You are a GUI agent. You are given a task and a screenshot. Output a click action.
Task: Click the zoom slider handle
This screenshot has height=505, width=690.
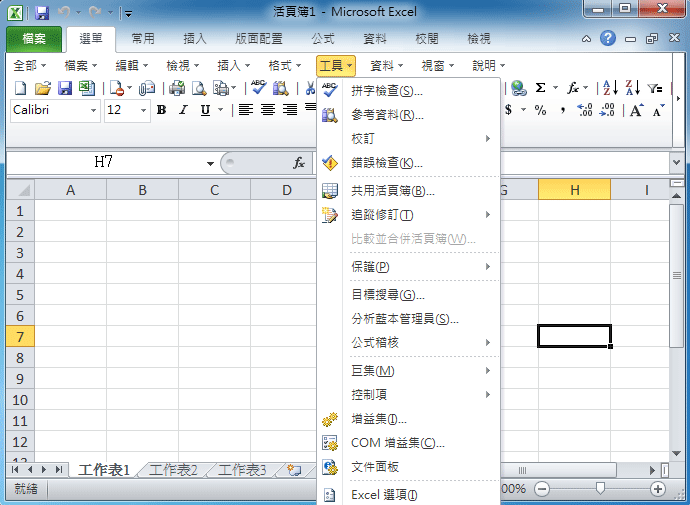600,488
